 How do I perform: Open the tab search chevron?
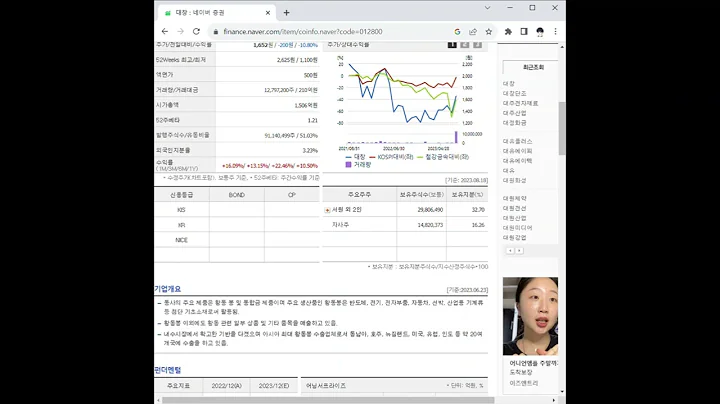pos(488,8)
